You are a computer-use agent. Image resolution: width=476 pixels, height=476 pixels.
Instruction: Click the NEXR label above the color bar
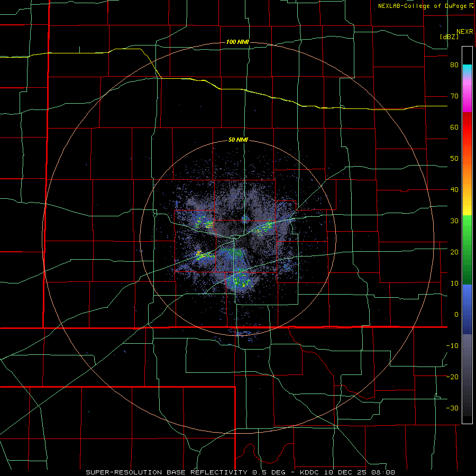click(465, 32)
